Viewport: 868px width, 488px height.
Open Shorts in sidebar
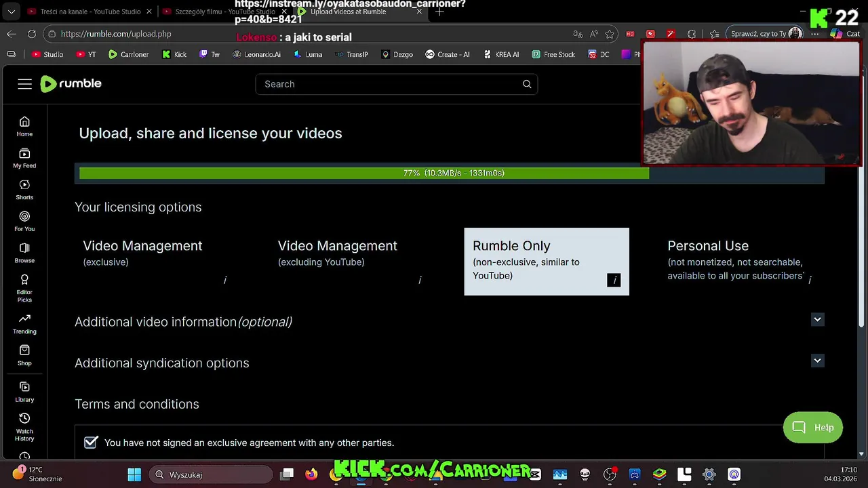click(24, 190)
